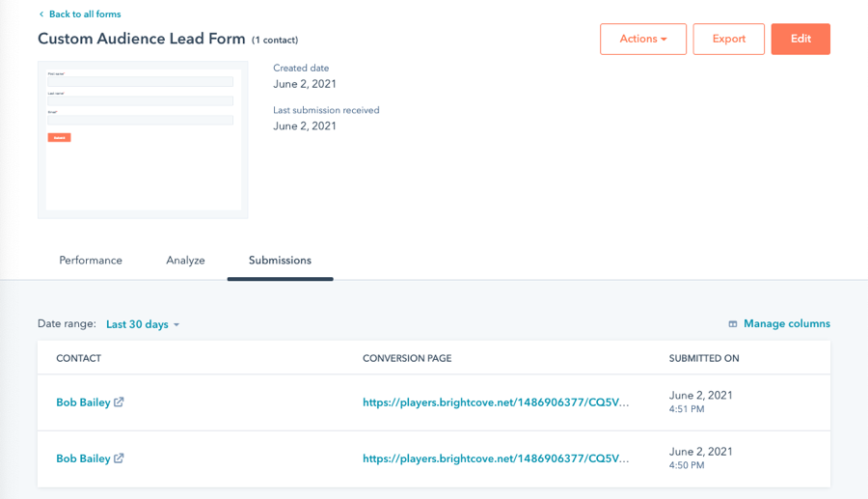
Task: Open the Actions dropdown menu
Action: pos(642,39)
